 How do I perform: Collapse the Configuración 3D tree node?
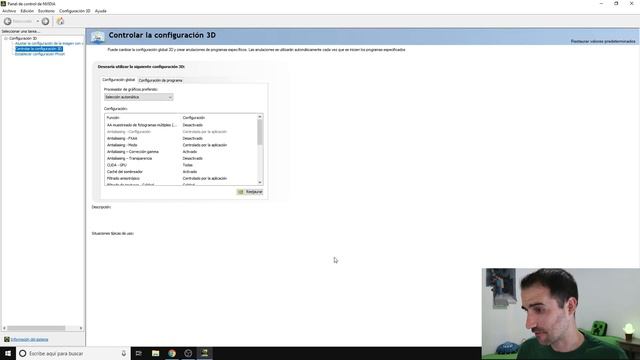(6, 38)
